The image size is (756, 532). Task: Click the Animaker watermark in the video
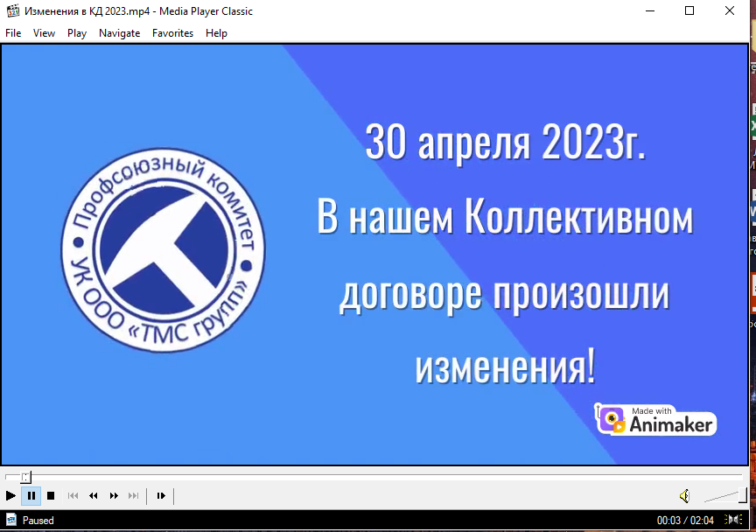654,419
